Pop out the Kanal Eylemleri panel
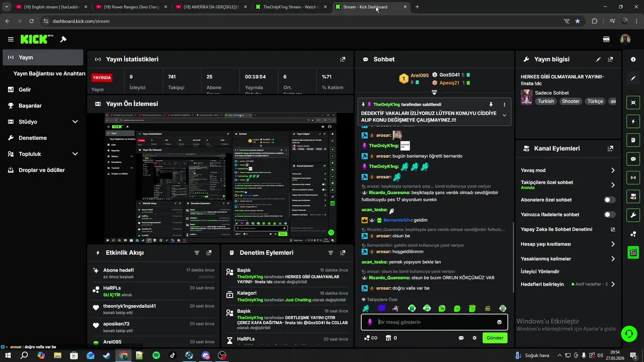The width and height of the screenshot is (644, 362). coord(610,149)
